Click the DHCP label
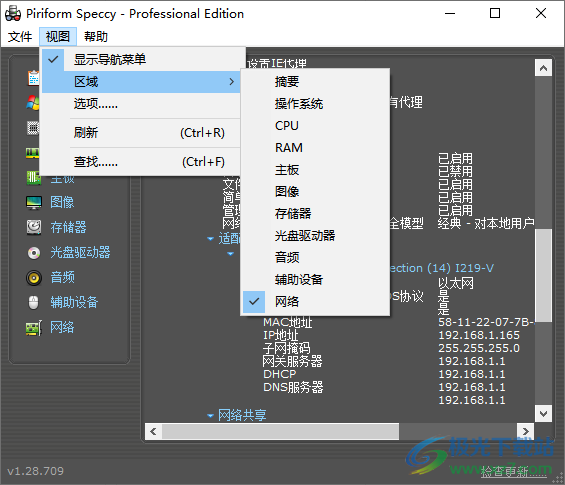The height and width of the screenshot is (485, 565). coord(280,374)
